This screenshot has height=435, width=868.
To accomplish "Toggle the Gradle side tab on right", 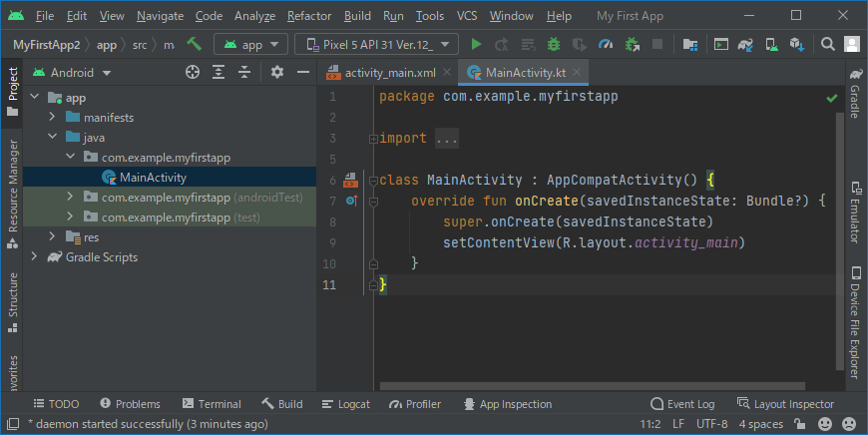I will coord(856,94).
